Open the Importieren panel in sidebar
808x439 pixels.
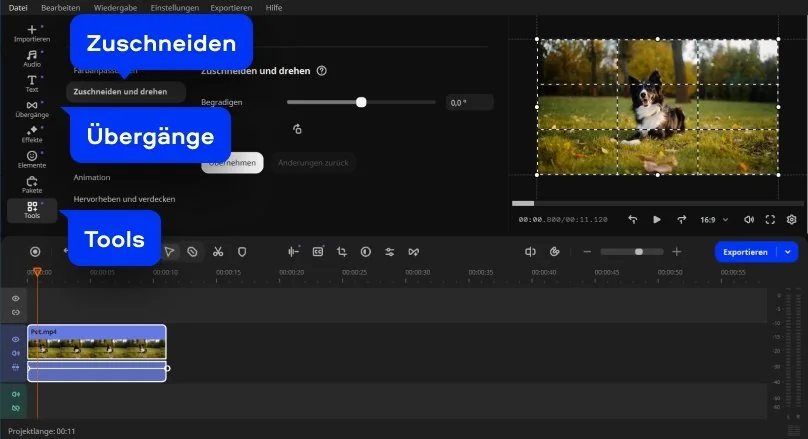(x=32, y=34)
